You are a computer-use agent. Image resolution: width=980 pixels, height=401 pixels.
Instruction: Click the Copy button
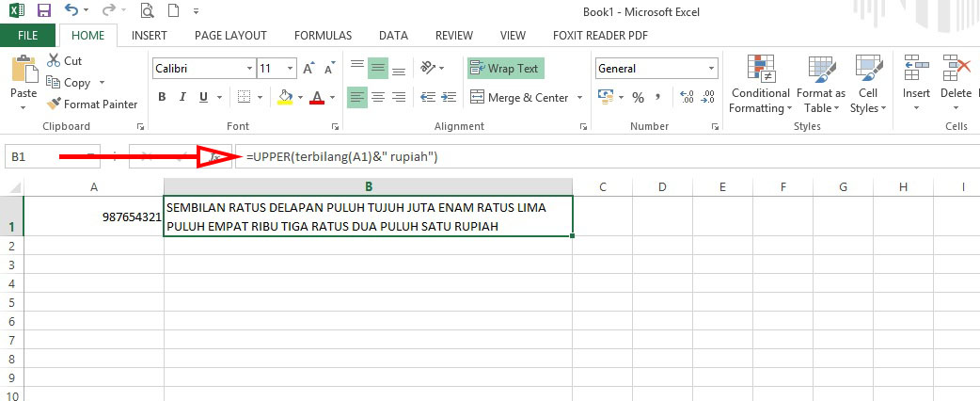pyautogui.click(x=69, y=83)
